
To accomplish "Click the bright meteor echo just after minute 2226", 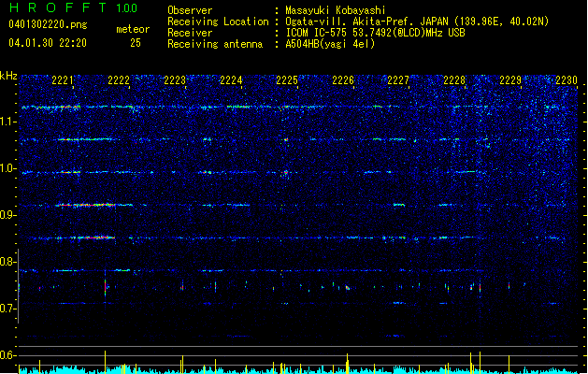I will coord(348,288).
